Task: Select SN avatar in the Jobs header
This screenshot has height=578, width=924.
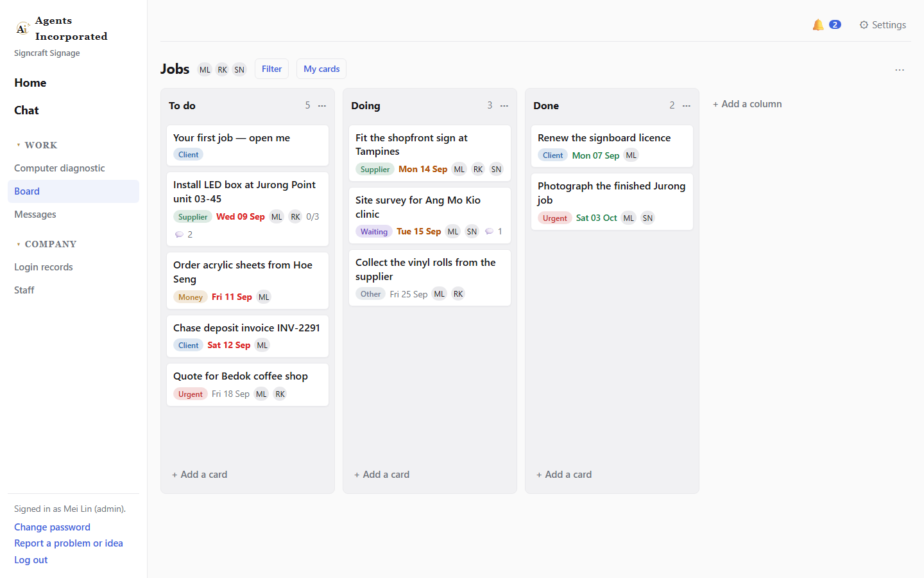Action: (x=239, y=69)
